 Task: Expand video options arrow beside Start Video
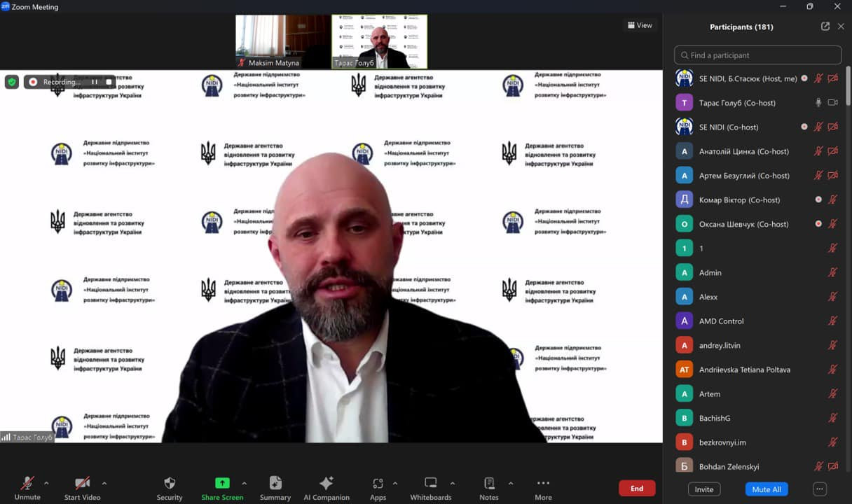click(x=104, y=483)
